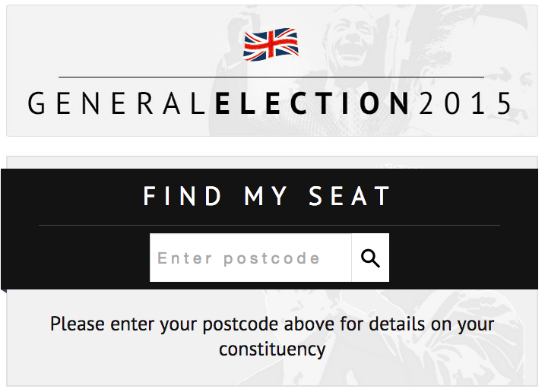Click the word SEAT in the banner heading

click(350, 197)
